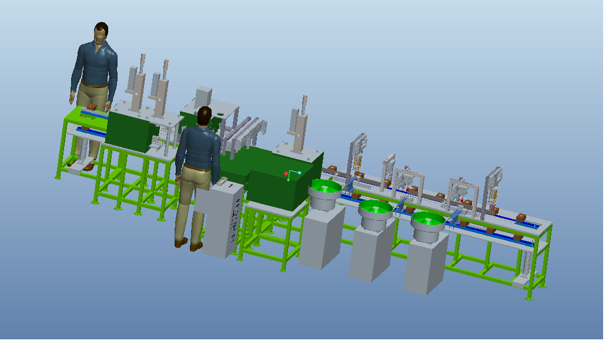
Task: Click the brown workpiece at far right conveyor end
Action: 521,218
